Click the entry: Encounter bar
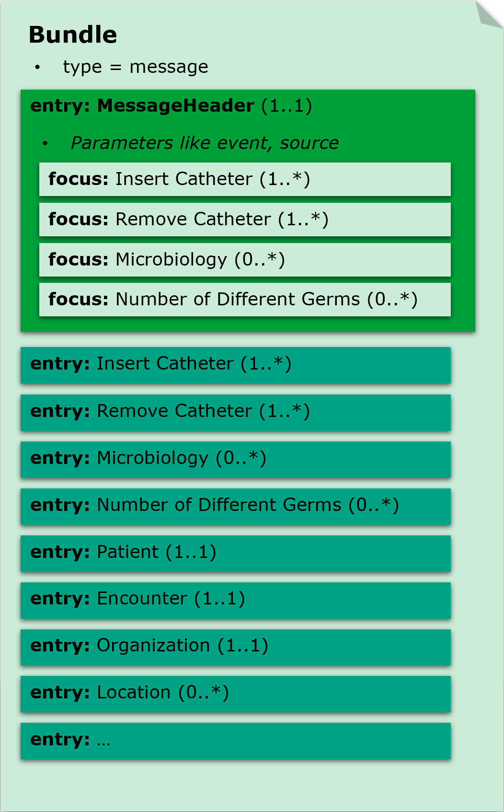This screenshot has height=812, width=504. point(235,599)
